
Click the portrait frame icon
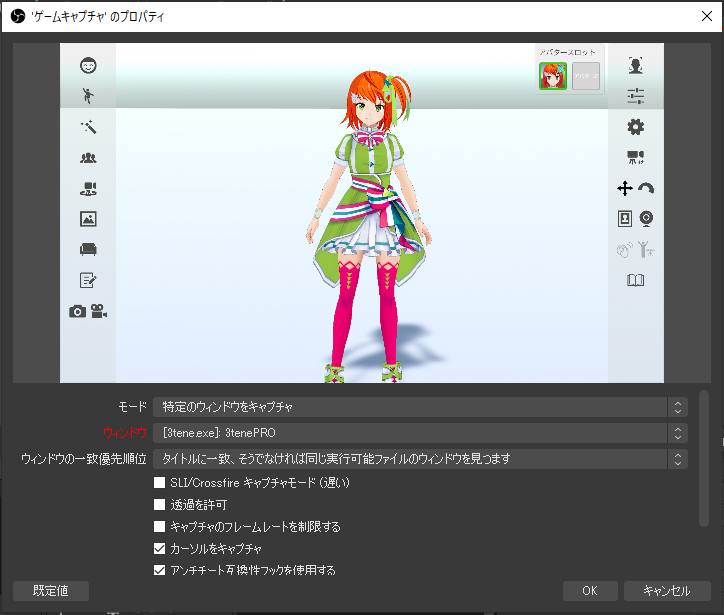pos(625,218)
